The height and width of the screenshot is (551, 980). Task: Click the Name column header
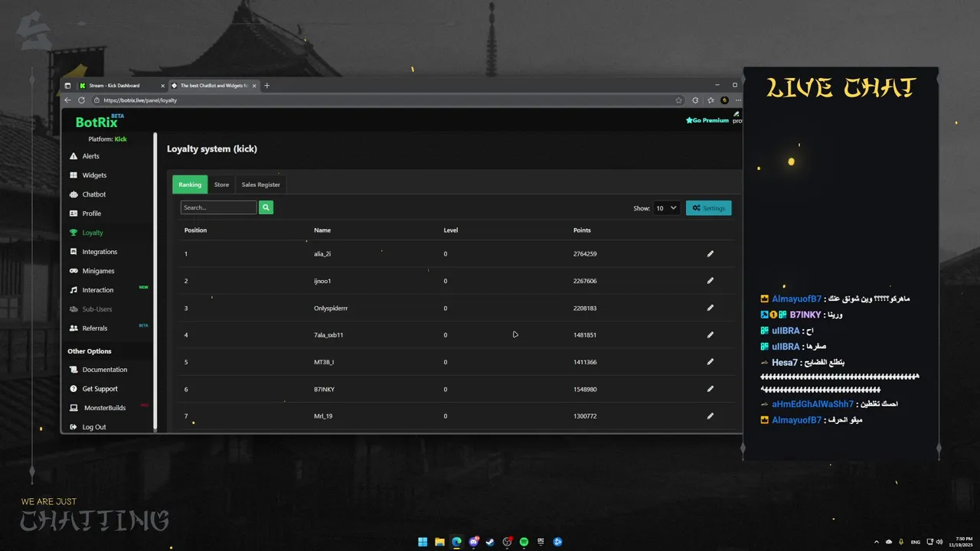point(322,230)
